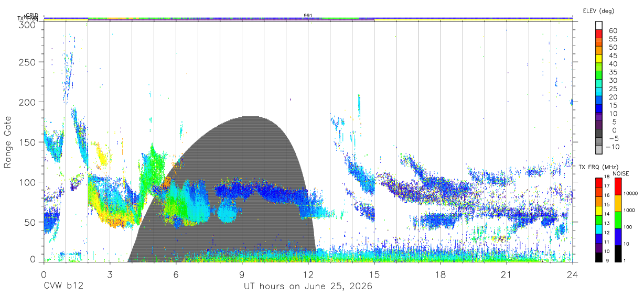Click the TX FRQ scale label '9'
Screen dimensions: 644x297
point(607,261)
